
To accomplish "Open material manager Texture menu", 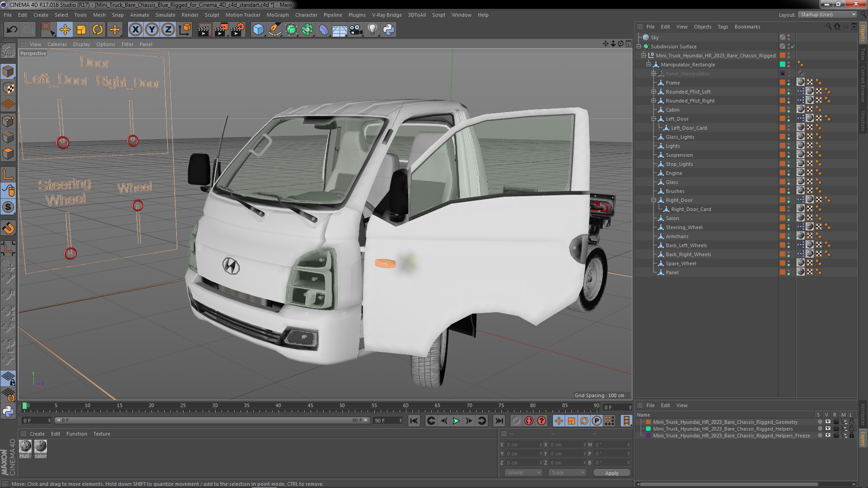I will click(x=102, y=434).
